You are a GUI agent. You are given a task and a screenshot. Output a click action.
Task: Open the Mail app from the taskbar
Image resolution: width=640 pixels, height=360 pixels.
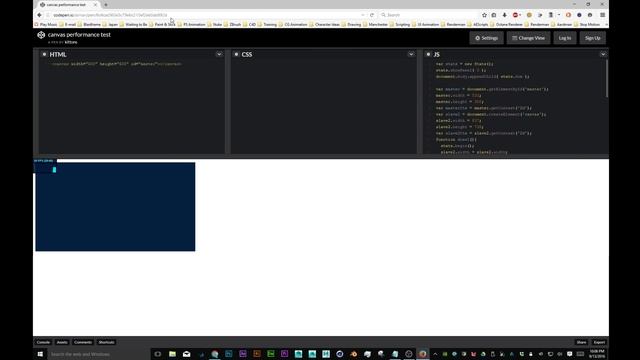pos(187,354)
